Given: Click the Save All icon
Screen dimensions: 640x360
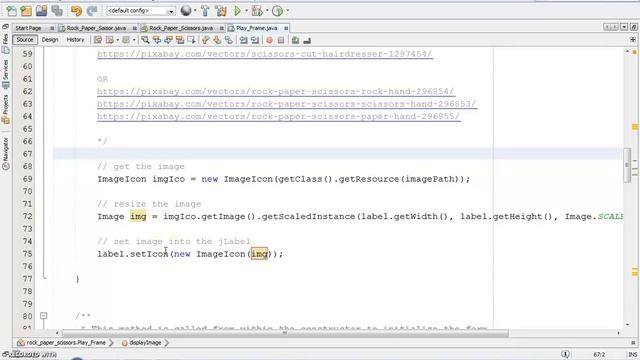Looking at the screenshot, I should click(x=57, y=11).
